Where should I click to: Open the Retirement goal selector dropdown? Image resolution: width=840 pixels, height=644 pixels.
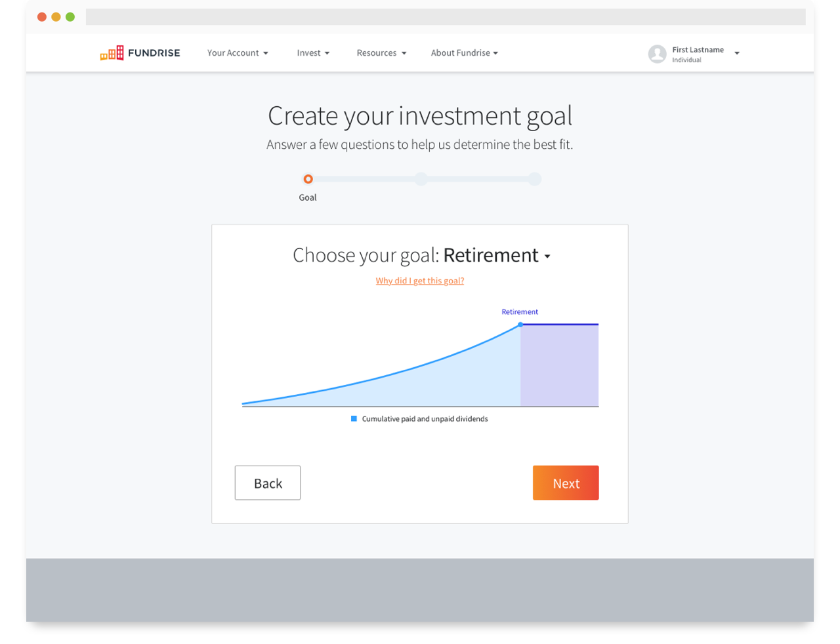[x=497, y=255]
